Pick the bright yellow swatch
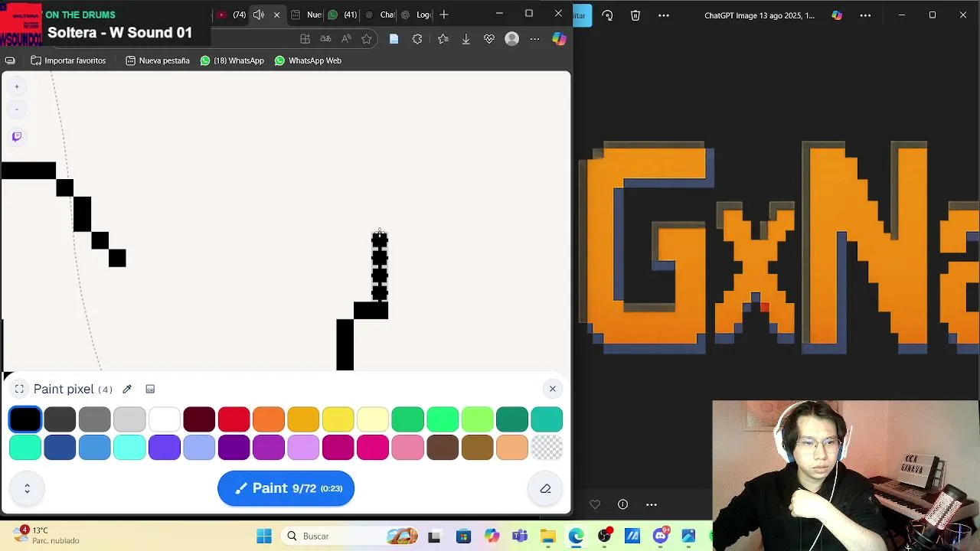980x551 pixels. click(x=338, y=419)
